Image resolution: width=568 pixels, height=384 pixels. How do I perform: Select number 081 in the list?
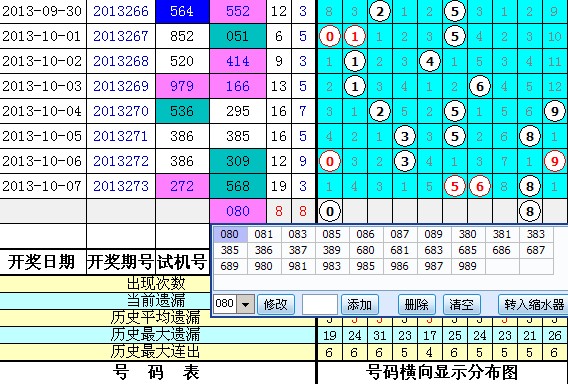tap(264, 234)
